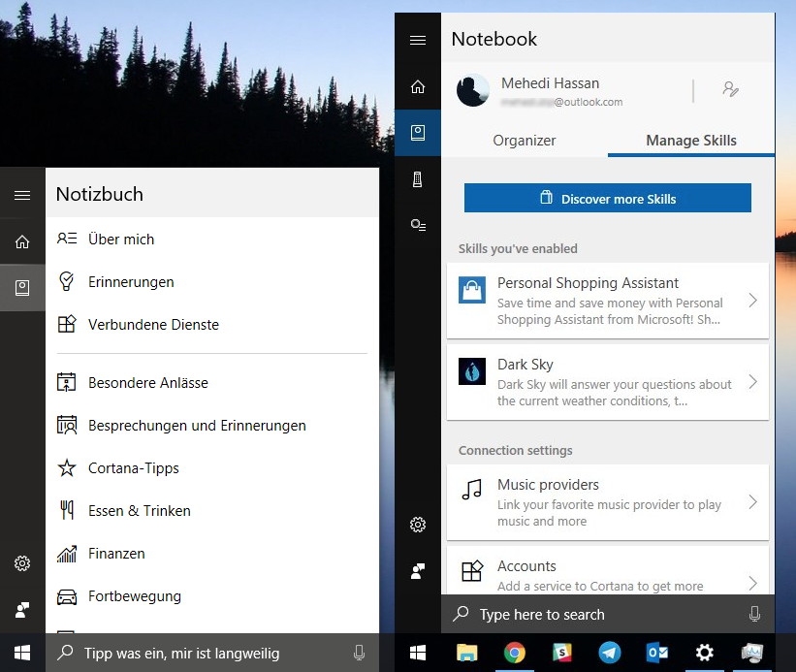The width and height of the screenshot is (796, 672).
Task: Open Outlook from the taskbar
Action: tap(657, 653)
